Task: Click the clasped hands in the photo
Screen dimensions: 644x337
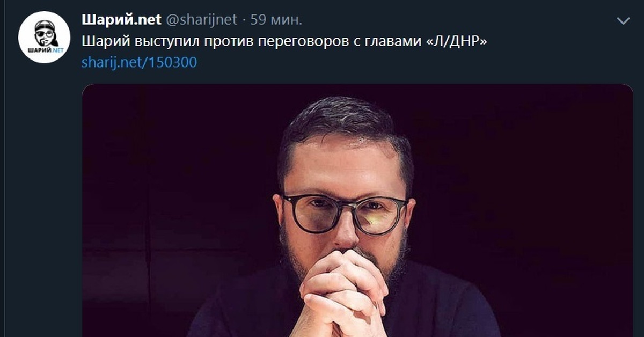Action: [x=343, y=292]
